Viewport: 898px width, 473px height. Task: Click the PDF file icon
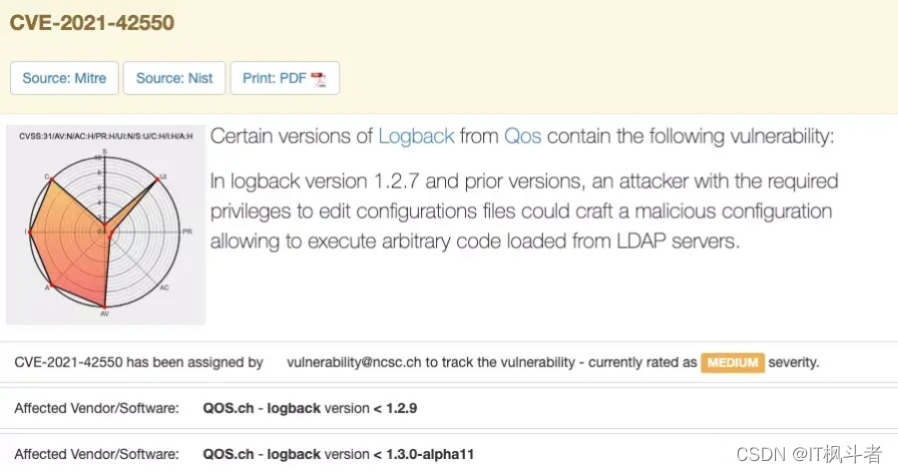point(318,79)
